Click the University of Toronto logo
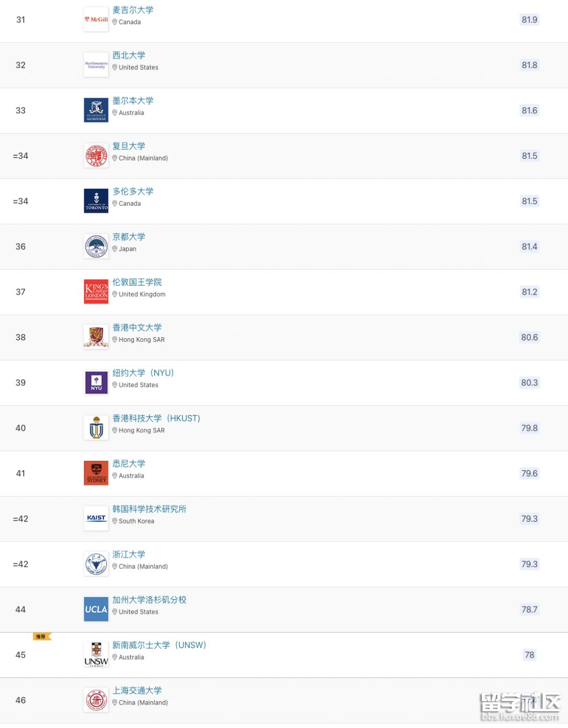Screen dimensions: 568x728 (x=96, y=201)
